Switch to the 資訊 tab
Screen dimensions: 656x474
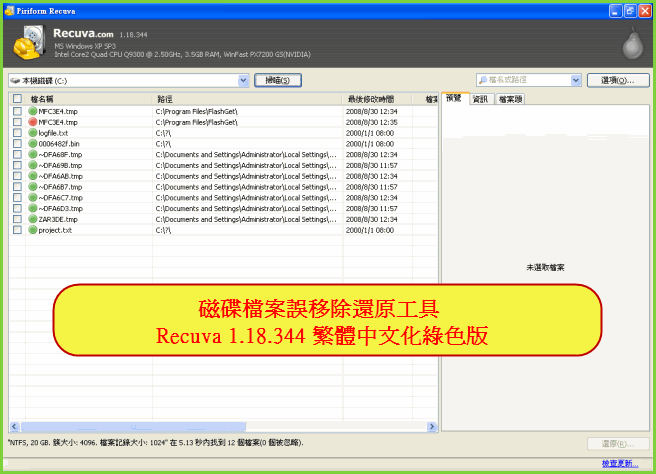[480, 99]
